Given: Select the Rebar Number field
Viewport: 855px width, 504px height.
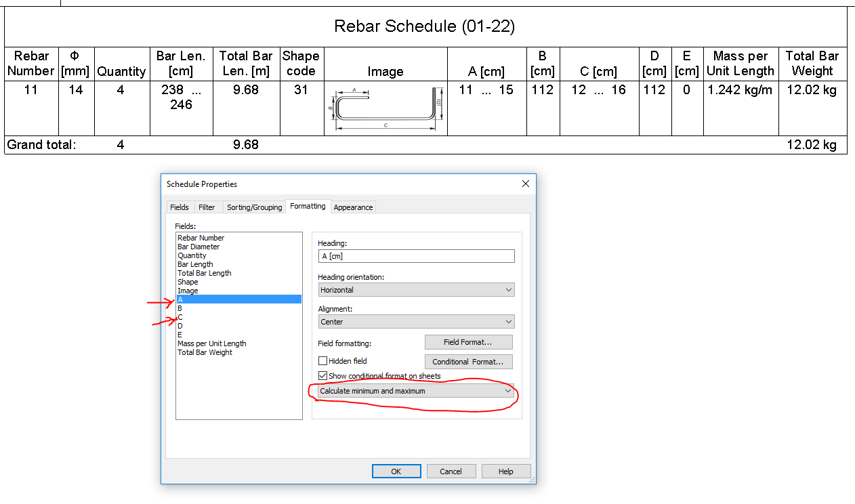Looking at the screenshot, I should [x=201, y=238].
